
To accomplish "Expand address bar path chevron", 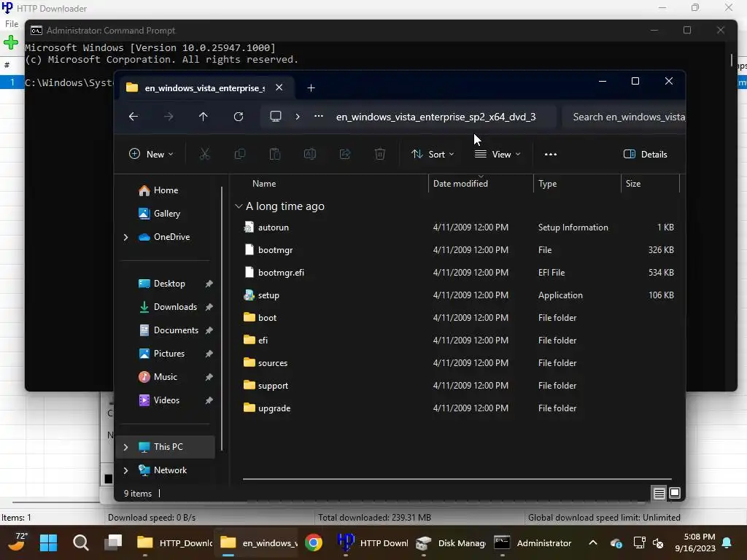I will click(x=298, y=117).
